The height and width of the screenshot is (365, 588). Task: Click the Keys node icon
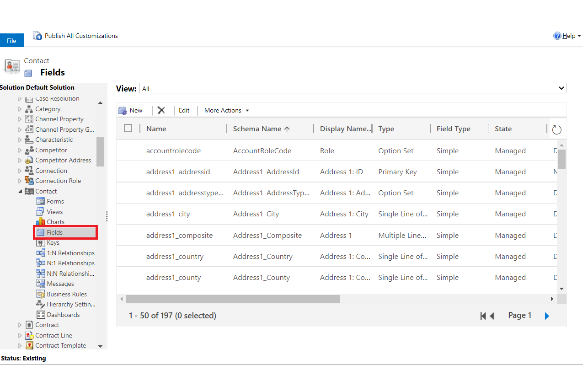pos(40,242)
